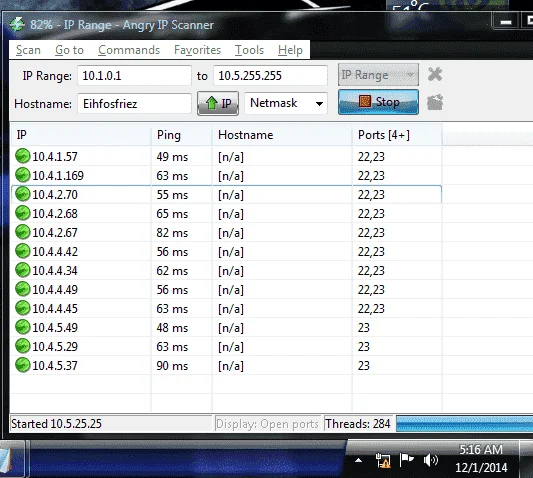533x478 pixels.
Task: Click the network warning tray icon
Action: (x=383, y=460)
